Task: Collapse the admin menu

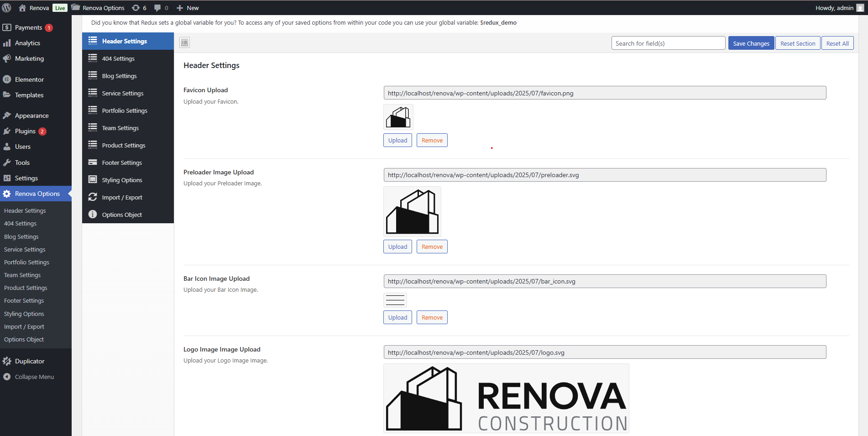Action: click(34, 377)
